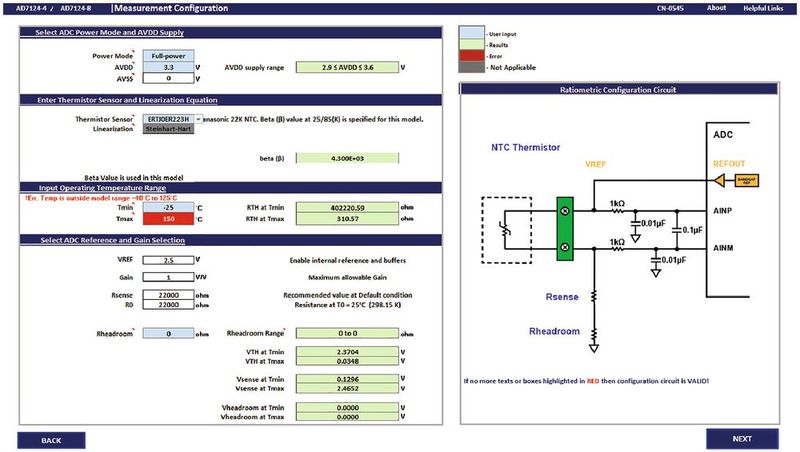Click the Rheadroom 0 input field

[x=168, y=334]
